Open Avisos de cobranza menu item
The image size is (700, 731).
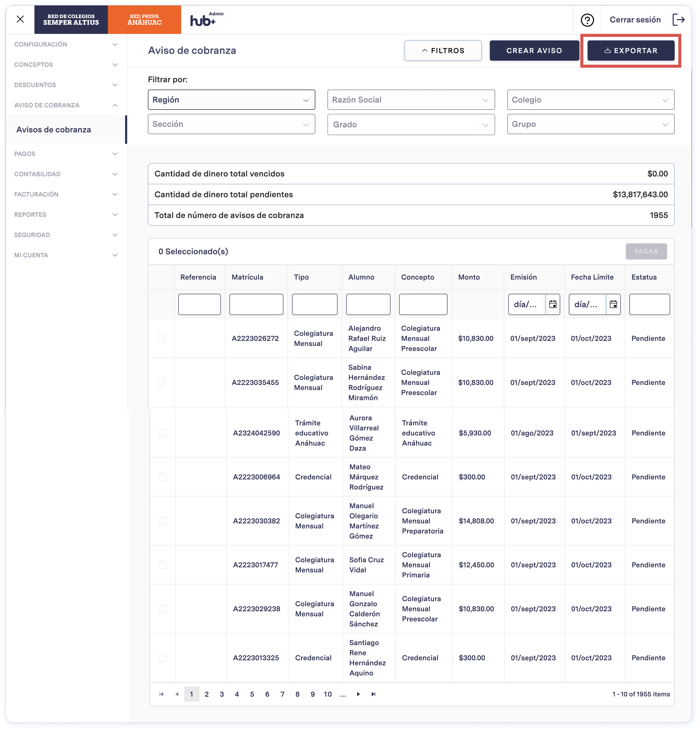66,129
